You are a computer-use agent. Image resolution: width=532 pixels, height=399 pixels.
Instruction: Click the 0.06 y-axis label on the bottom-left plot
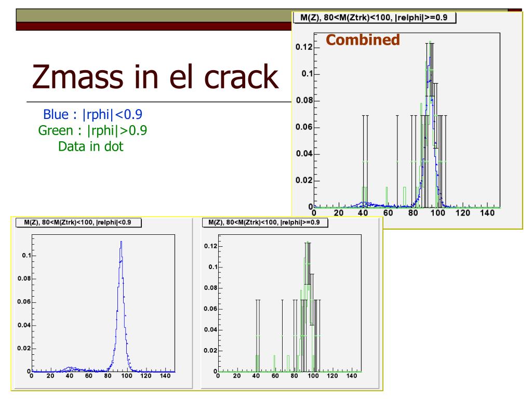pyautogui.click(x=24, y=302)
